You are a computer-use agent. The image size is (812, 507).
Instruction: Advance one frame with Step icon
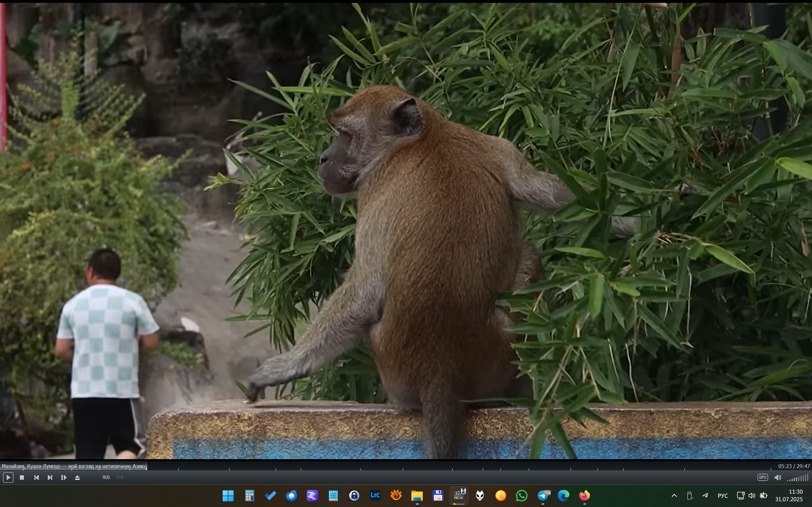coord(64,478)
